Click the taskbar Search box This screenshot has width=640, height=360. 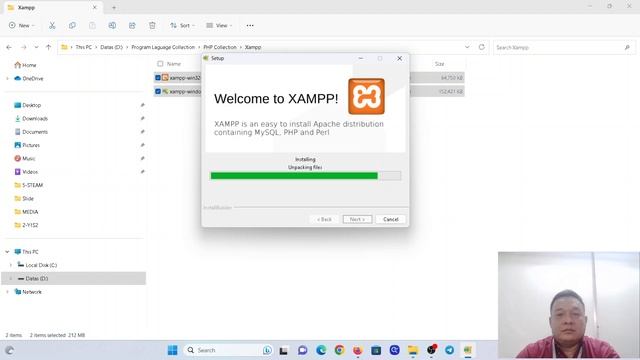tap(228, 350)
